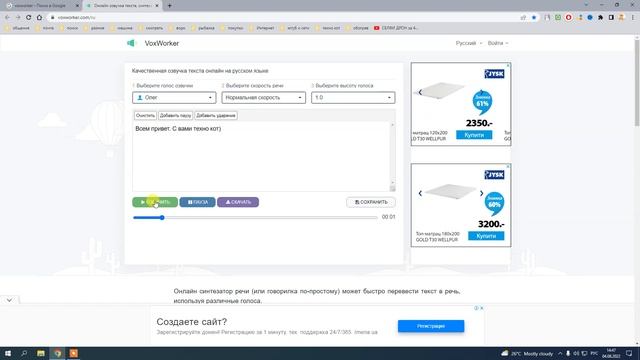Open the taskbar clock and date
Viewport: 640px width, 360px height.
coord(611,353)
